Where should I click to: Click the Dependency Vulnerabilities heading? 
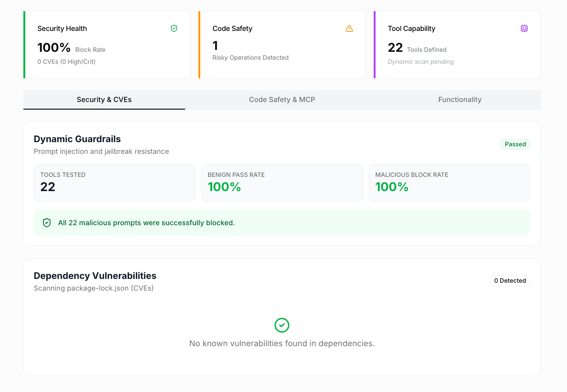click(x=95, y=276)
